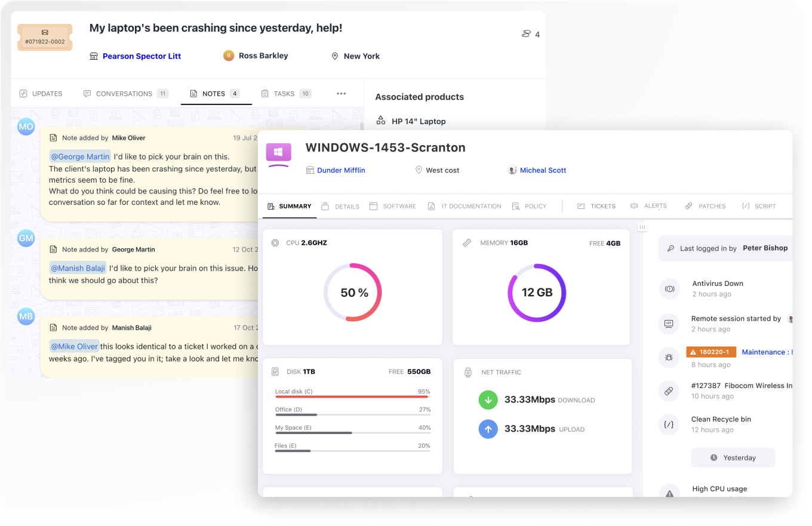The height and width of the screenshot is (526, 812).
Task: Open the Tasks tab showing 10 items
Action: tap(285, 93)
